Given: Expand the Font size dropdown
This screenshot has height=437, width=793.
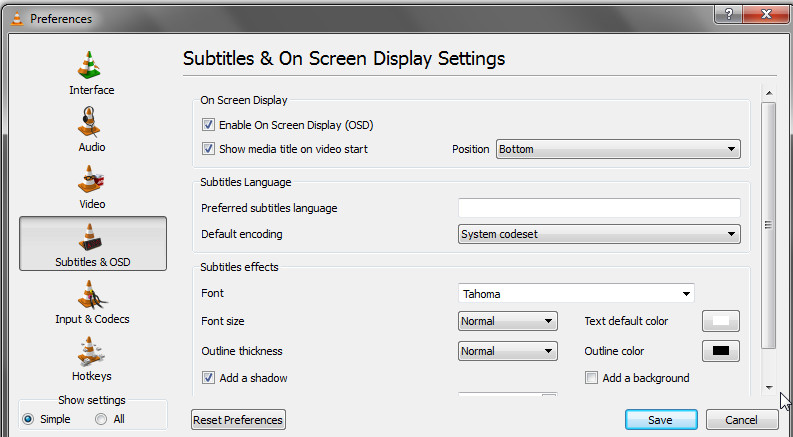Looking at the screenshot, I should [x=507, y=321].
